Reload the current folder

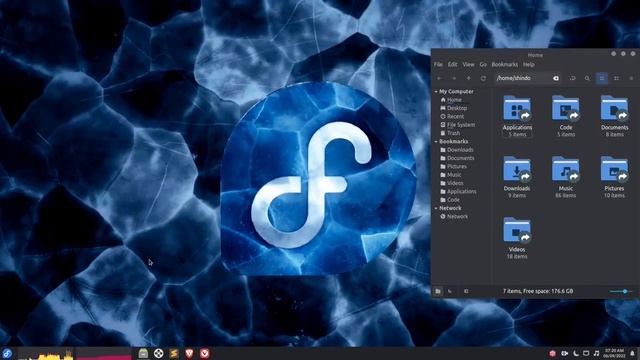click(483, 78)
